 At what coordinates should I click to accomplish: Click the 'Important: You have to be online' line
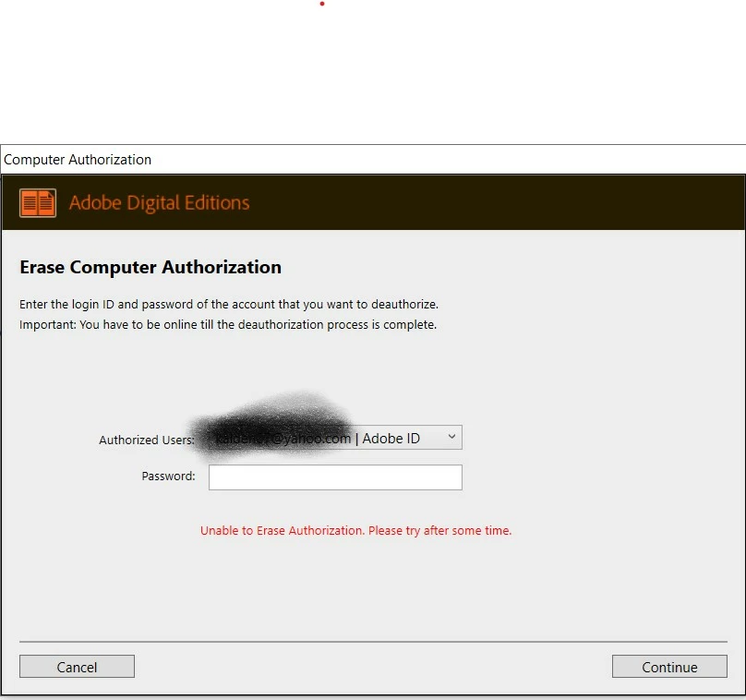click(228, 324)
